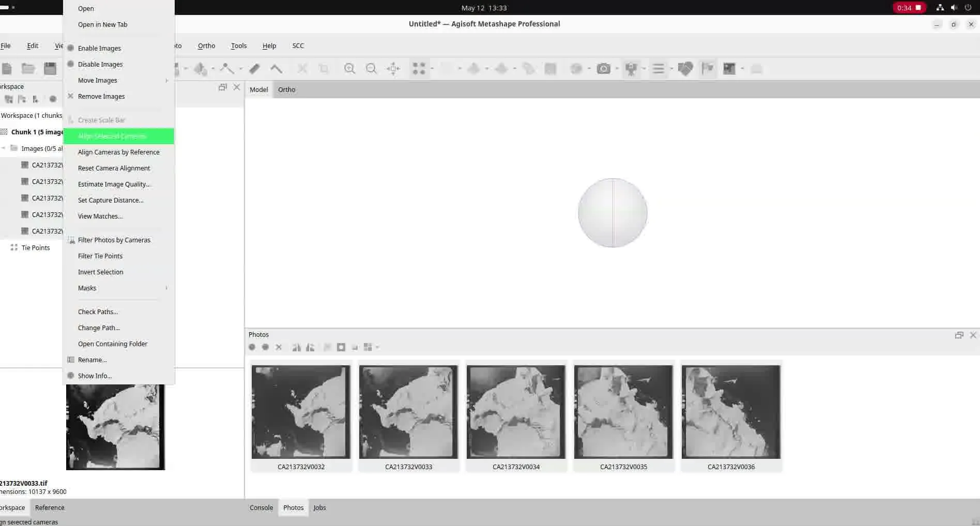
Task: Choose Set Capture Distance option
Action: point(118,200)
